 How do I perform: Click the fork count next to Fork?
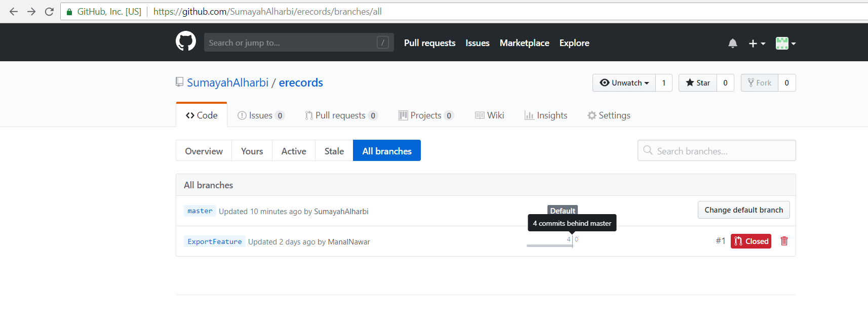pos(786,83)
